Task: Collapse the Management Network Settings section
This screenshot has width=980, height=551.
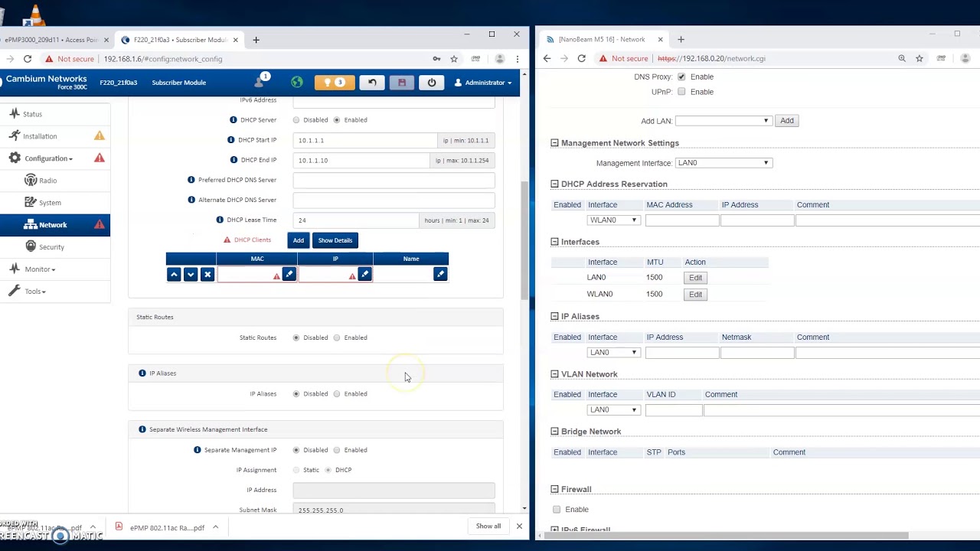Action: (x=555, y=143)
